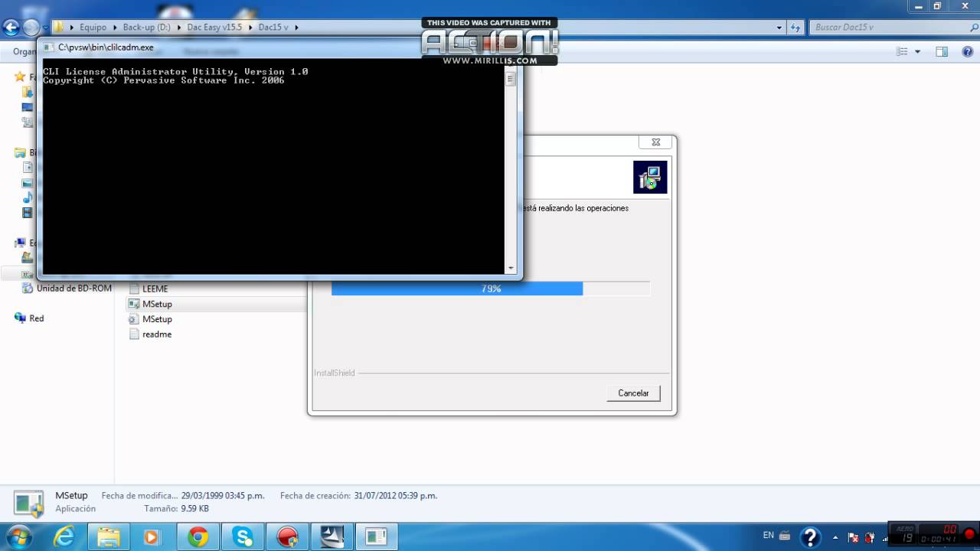
Task: Click the Back-up (D:) breadcrumb segment
Action: (x=146, y=28)
